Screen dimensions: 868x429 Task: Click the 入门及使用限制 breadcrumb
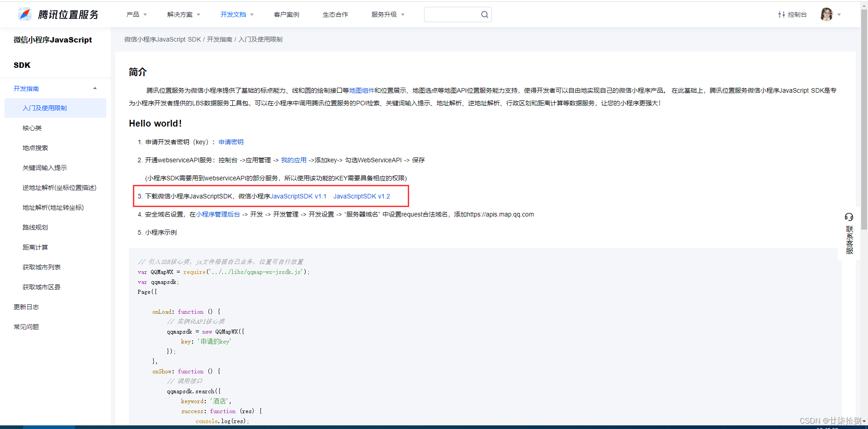pos(260,39)
